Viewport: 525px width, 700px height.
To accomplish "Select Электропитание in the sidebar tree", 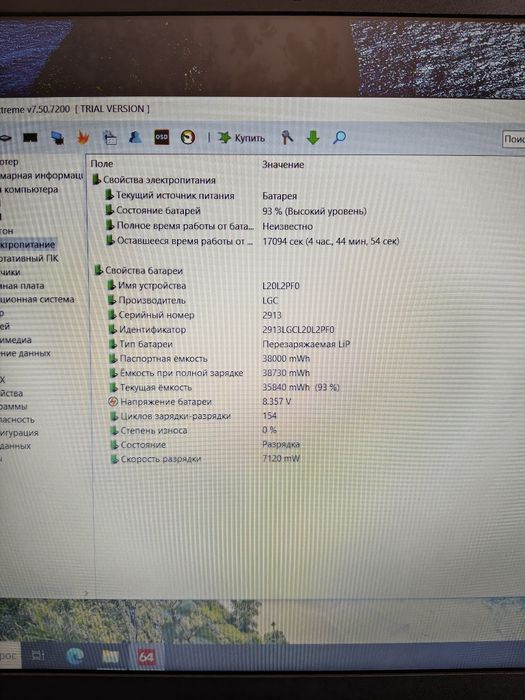I will 28,244.
